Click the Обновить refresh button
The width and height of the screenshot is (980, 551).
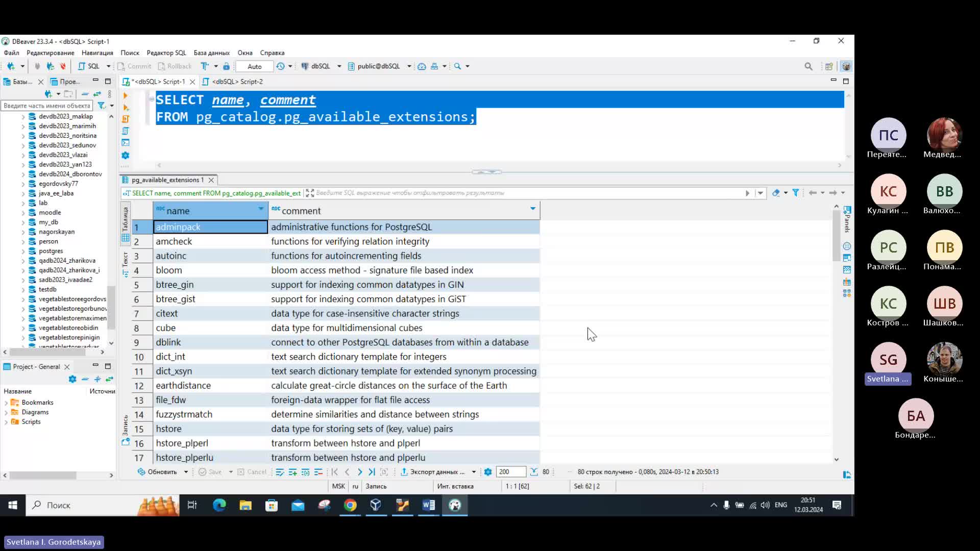(x=157, y=472)
